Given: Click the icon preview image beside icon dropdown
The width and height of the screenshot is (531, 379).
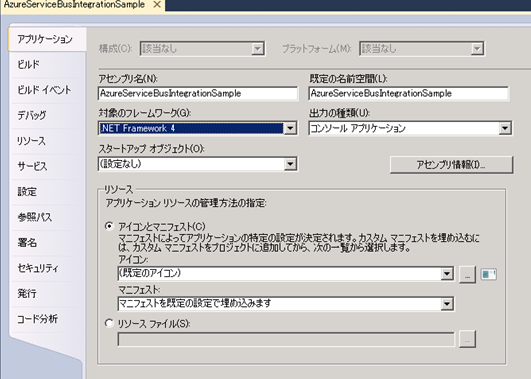Looking at the screenshot, I should coord(489,274).
